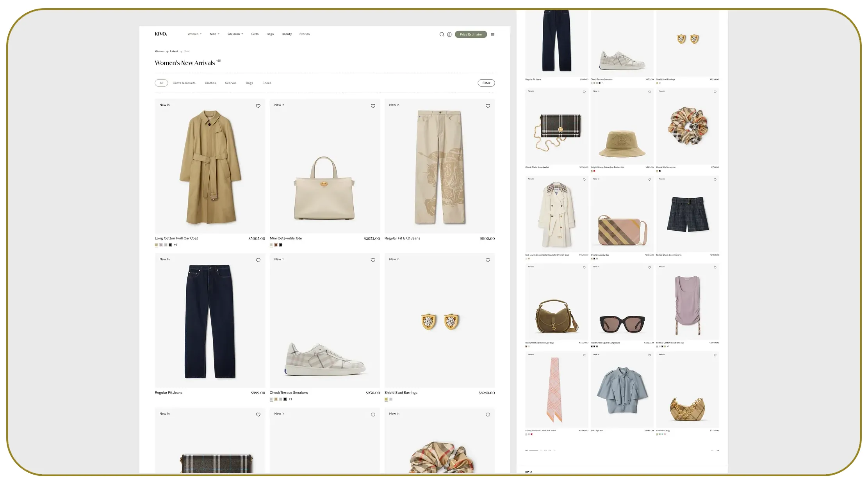Expand the Children dropdown in the navigation
868x484 pixels.
point(235,34)
